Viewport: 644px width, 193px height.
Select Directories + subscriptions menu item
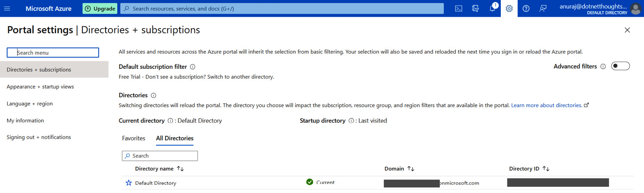[x=54, y=70]
